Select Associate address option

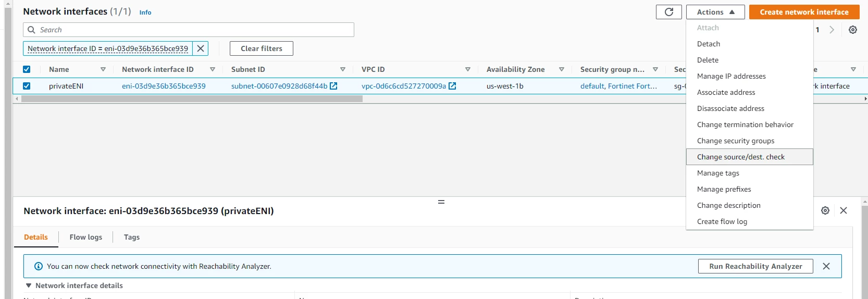[x=750, y=92]
